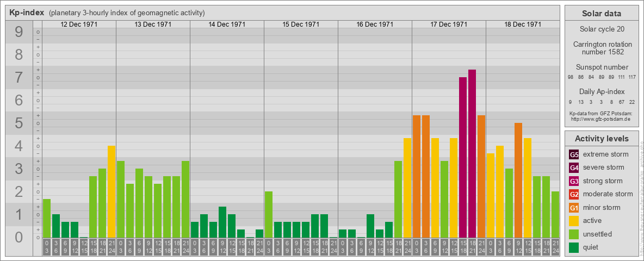Screen dimensions: 644x261
Task: Click the green bar on 17 Dec 9-12
Action: 444,200
